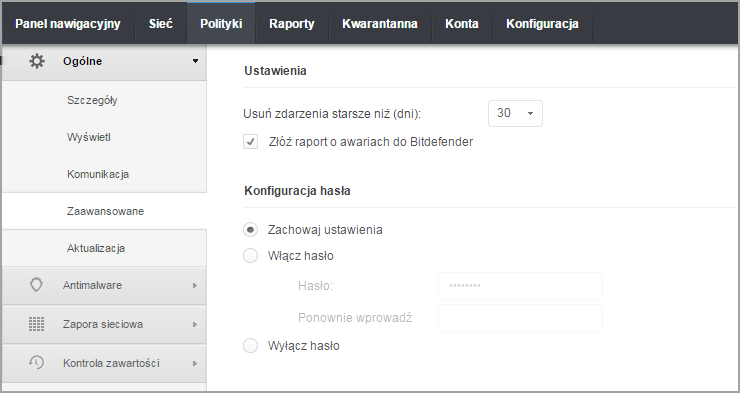740x393 pixels.
Task: Select the Zachowaj ustawienia radio button
Action: 250,230
